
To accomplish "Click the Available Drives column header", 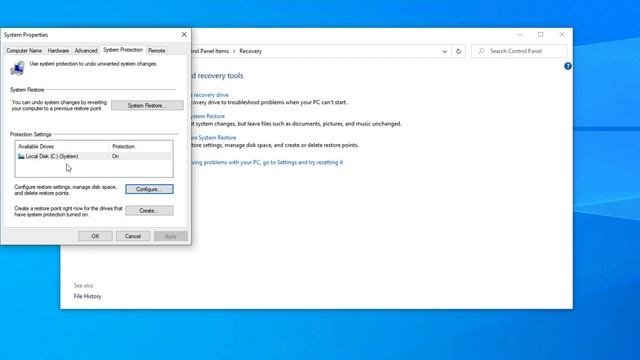I will tap(63, 147).
